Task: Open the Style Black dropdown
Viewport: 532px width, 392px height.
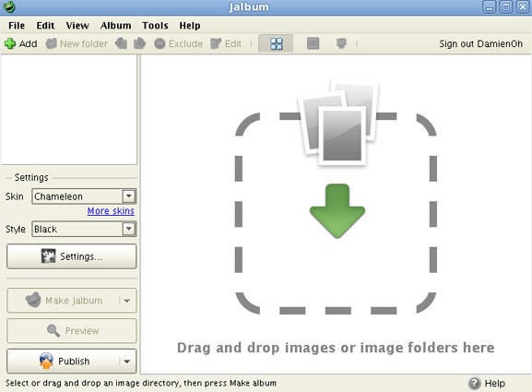Action: tap(129, 229)
